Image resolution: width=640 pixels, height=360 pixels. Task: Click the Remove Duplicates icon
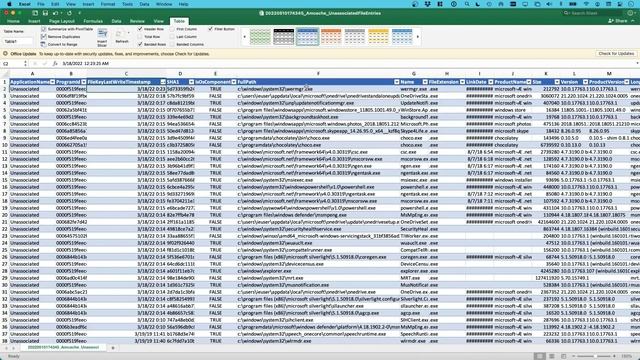tap(44, 37)
